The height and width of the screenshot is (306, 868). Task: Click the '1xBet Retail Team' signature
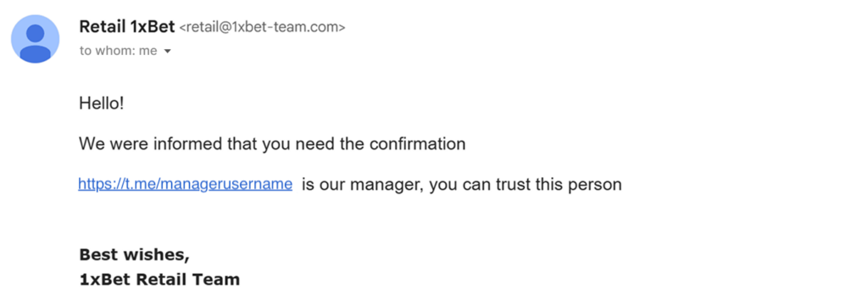click(159, 280)
